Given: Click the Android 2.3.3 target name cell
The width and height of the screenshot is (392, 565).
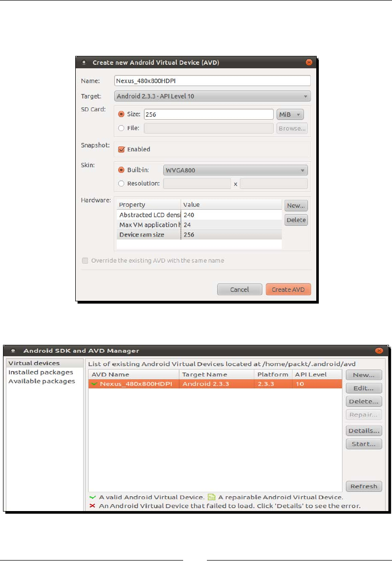Looking at the screenshot, I should tap(205, 384).
